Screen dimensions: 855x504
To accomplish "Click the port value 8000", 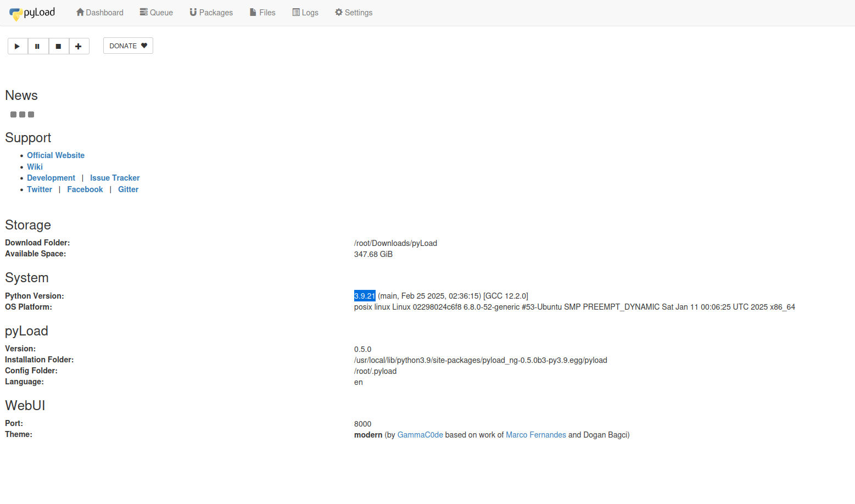I will (362, 424).
